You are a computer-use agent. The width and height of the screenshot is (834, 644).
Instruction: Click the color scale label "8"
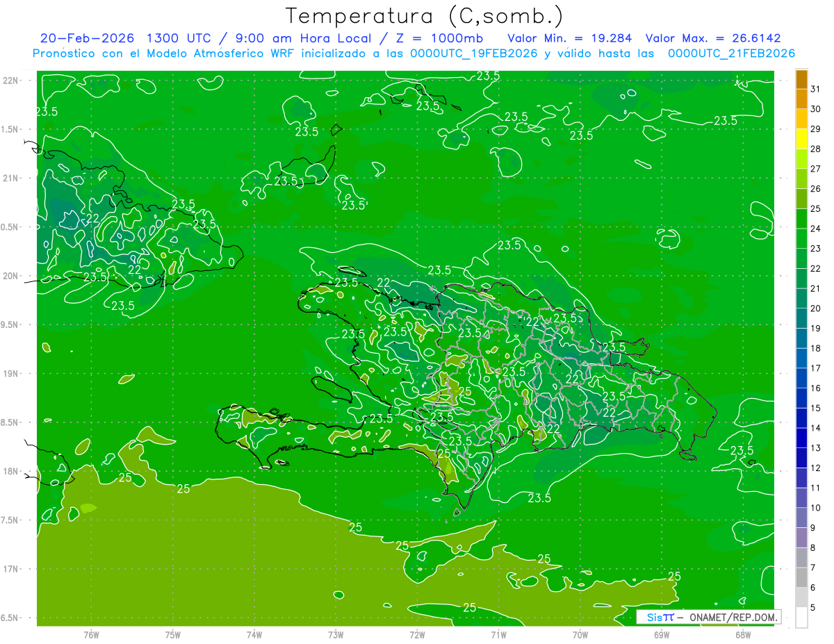coord(813,547)
